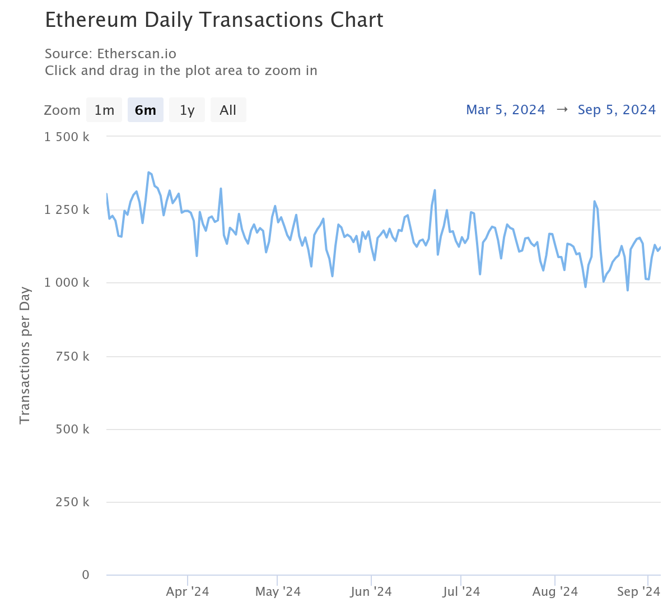Screen dimensions: 672x616
Task: Select the 1y zoom button
Action: 186,110
